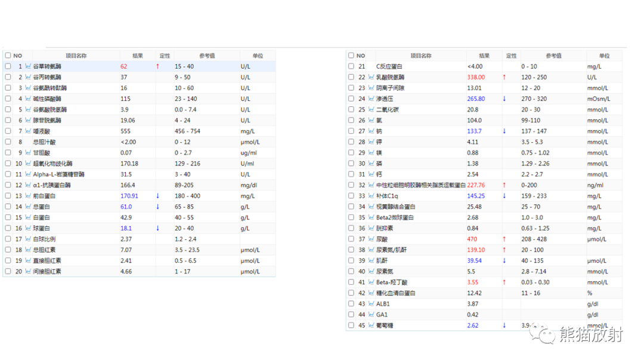Select the checkbox for C反应蛋白
Viewport: 644px width, 363px height.
click(x=351, y=66)
